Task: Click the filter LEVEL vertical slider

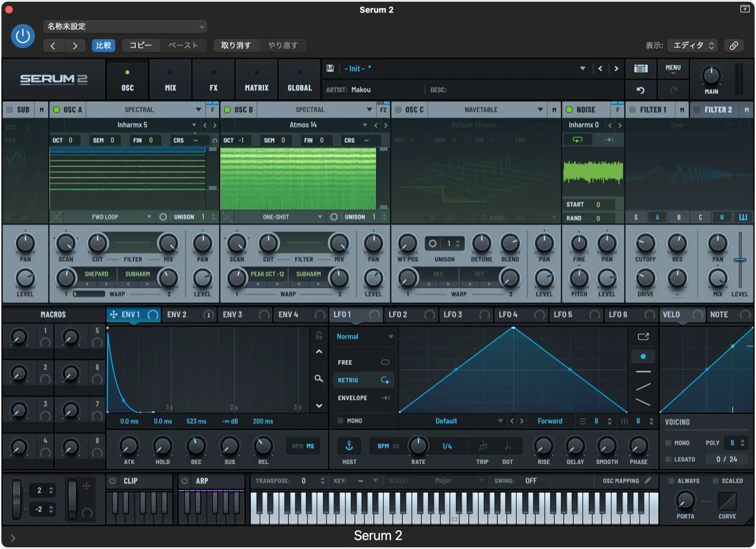Action: (739, 260)
